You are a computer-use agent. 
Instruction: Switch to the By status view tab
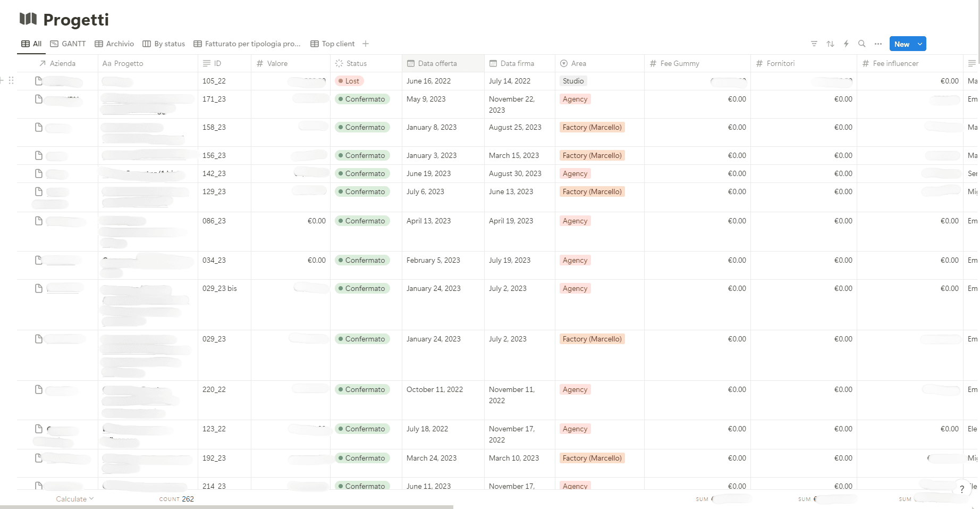point(164,44)
